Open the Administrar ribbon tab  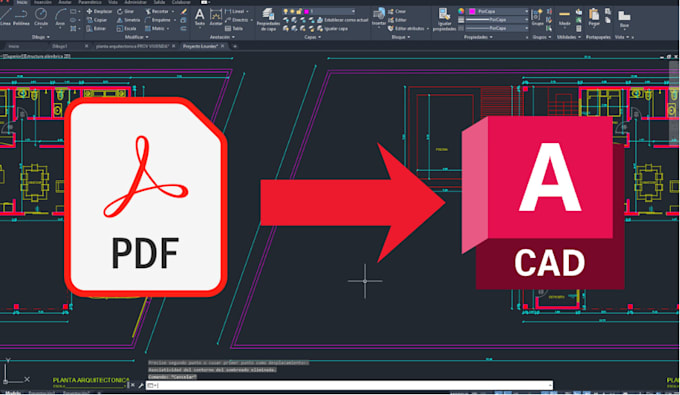135,2
